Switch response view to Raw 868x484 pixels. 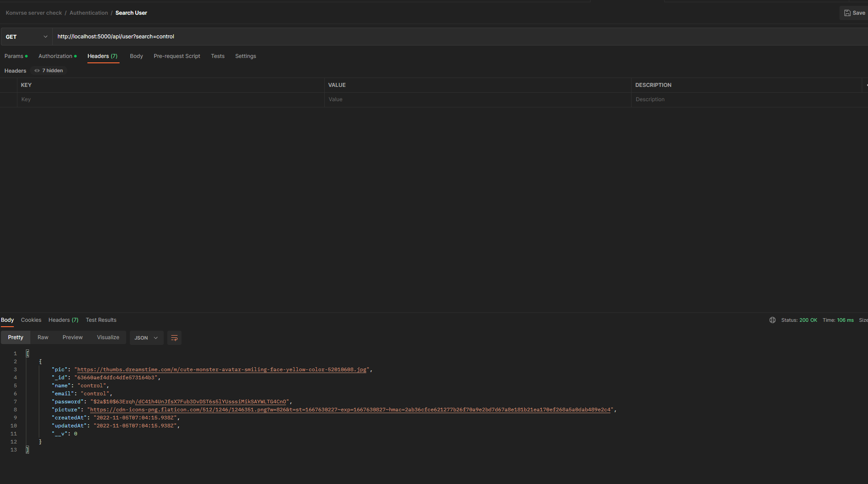[x=43, y=337]
